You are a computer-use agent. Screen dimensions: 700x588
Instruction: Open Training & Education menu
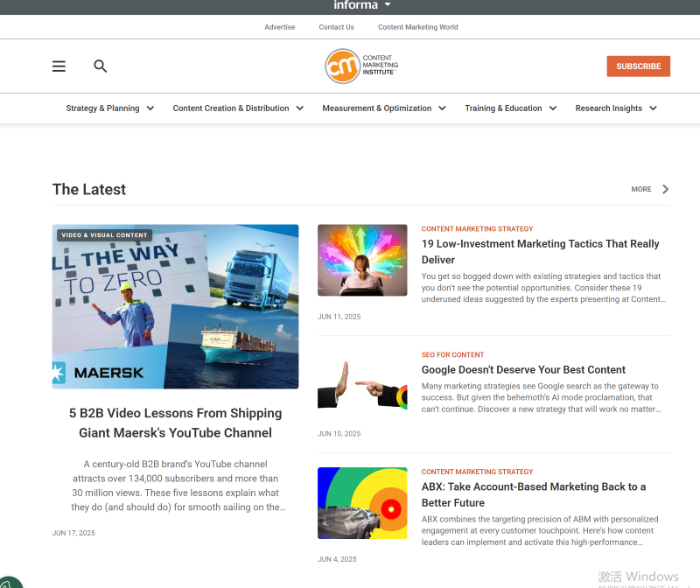[503, 108]
